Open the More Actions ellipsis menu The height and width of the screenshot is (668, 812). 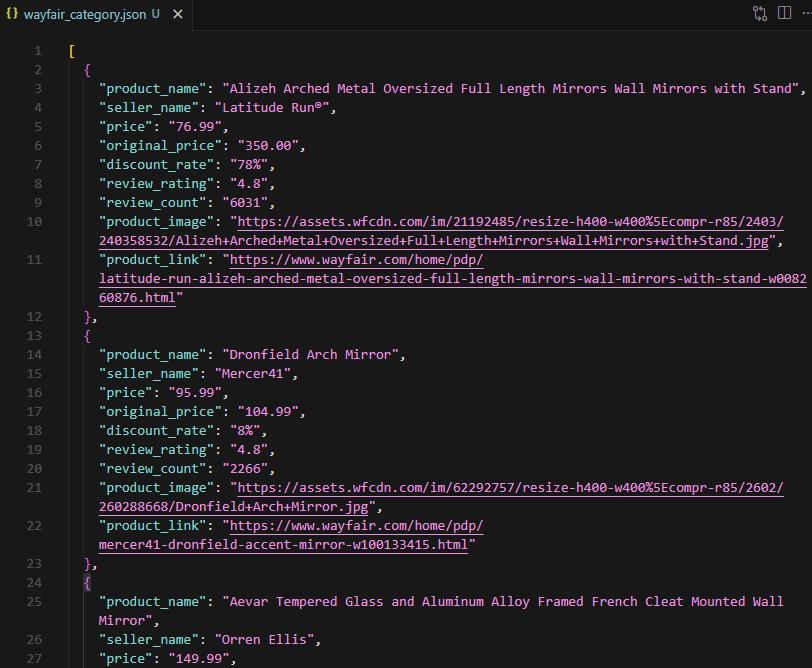806,12
